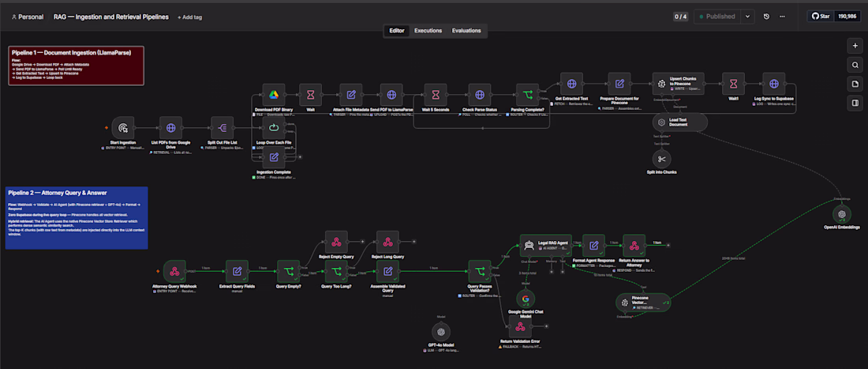Switch to the Executions tab

tap(428, 31)
